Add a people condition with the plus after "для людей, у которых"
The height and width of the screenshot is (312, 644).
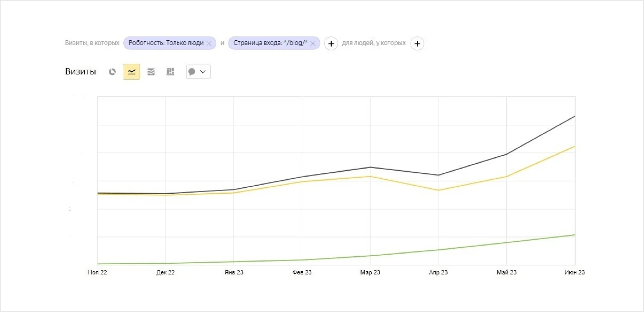(x=417, y=44)
